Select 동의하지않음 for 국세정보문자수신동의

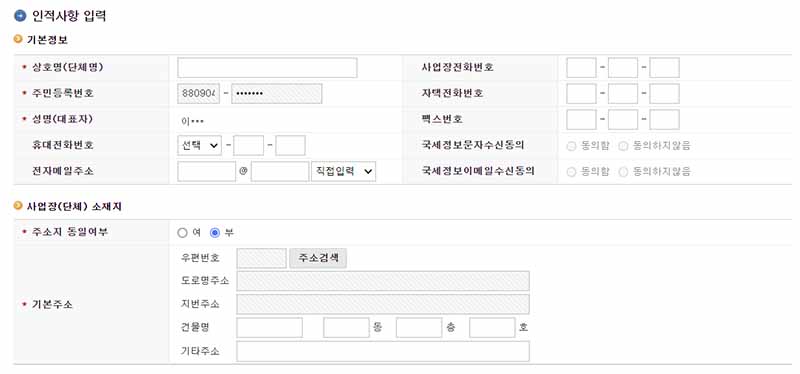[x=623, y=146]
